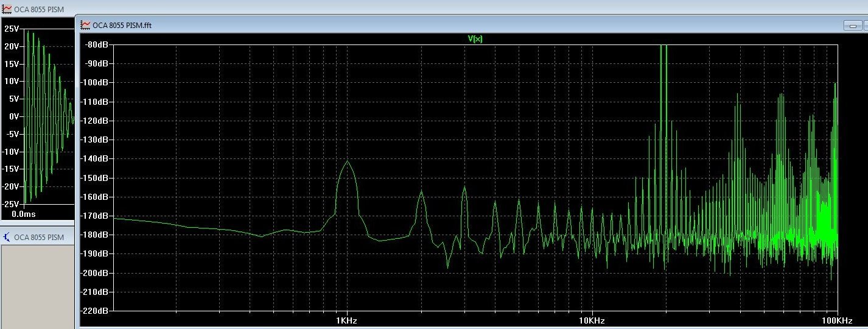Click the transistor icon of the schematic window
The width and height of the screenshot is (868, 329).
pos(7,237)
